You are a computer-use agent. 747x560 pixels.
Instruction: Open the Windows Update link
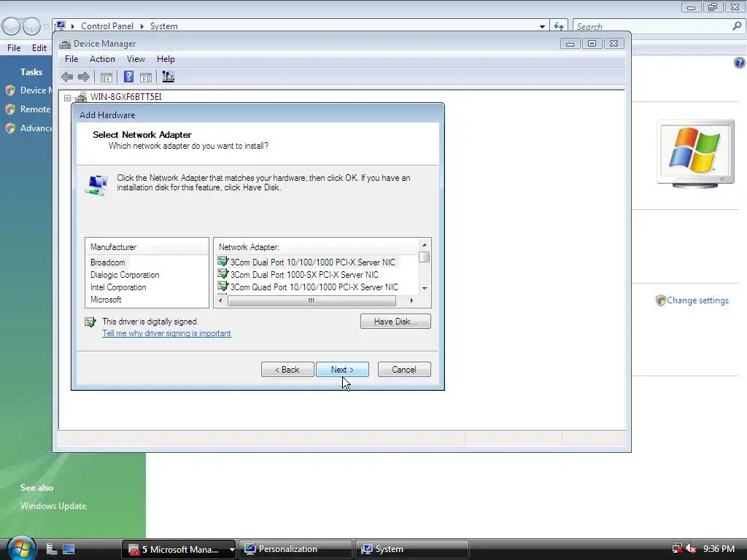coord(53,506)
